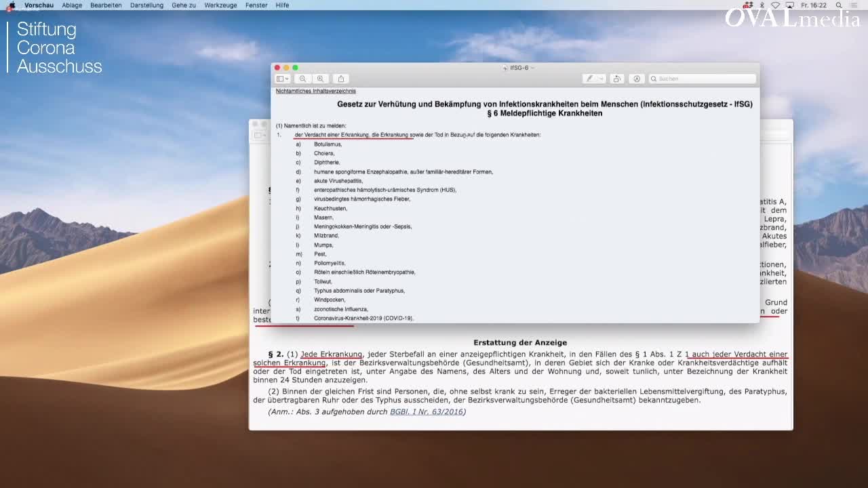This screenshot has width=868, height=488.
Task: Click list entry Cholera
Action: (x=324, y=153)
